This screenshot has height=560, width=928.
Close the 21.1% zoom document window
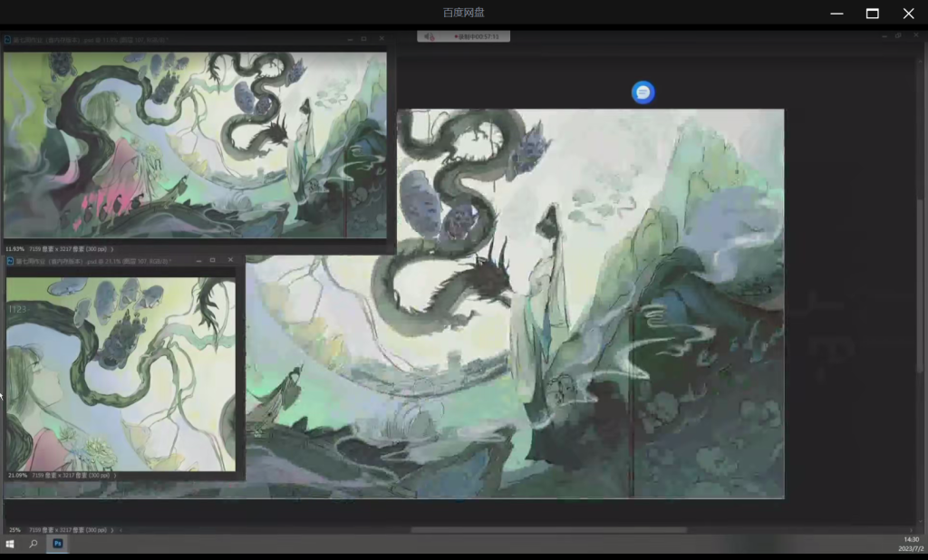[230, 260]
